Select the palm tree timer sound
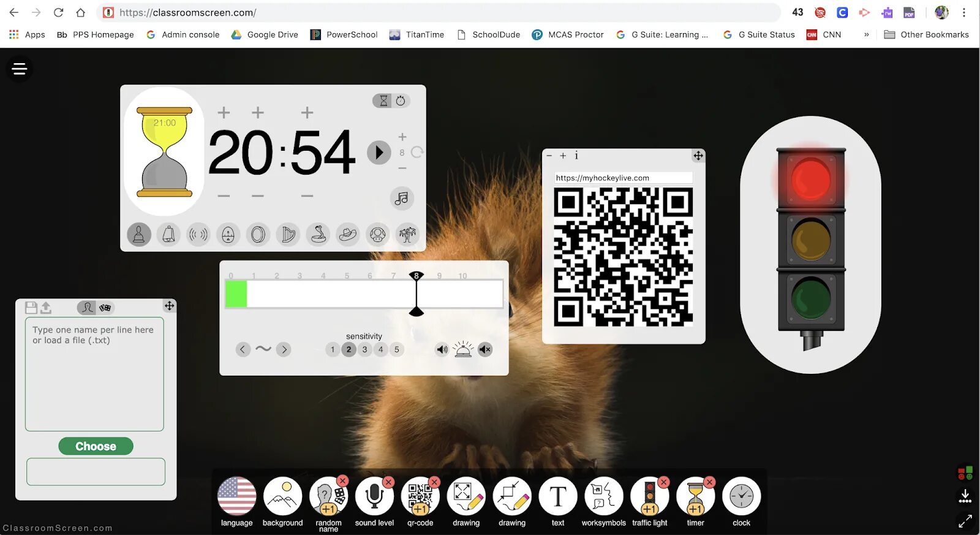This screenshot has height=535, width=980. 407,234
